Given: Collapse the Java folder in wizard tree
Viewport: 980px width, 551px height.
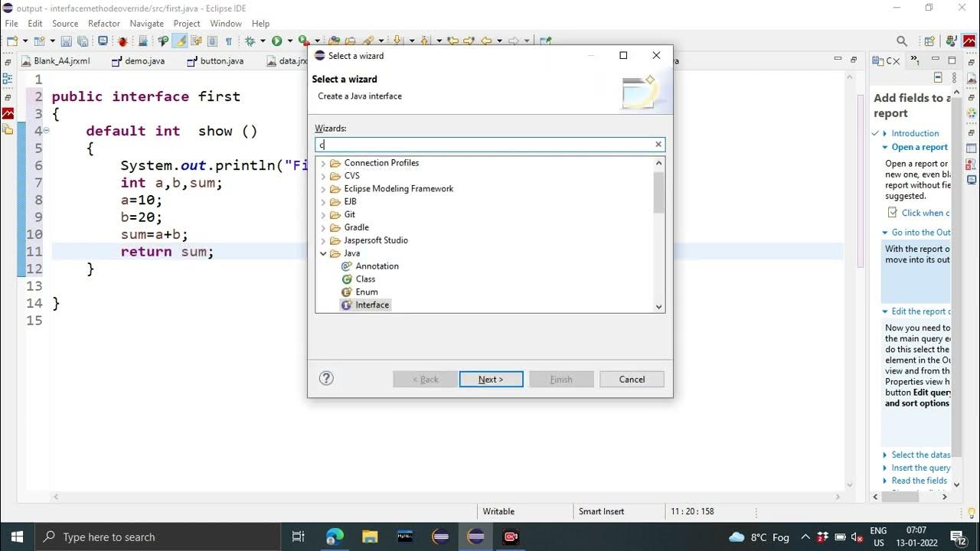Looking at the screenshot, I should pyautogui.click(x=323, y=253).
